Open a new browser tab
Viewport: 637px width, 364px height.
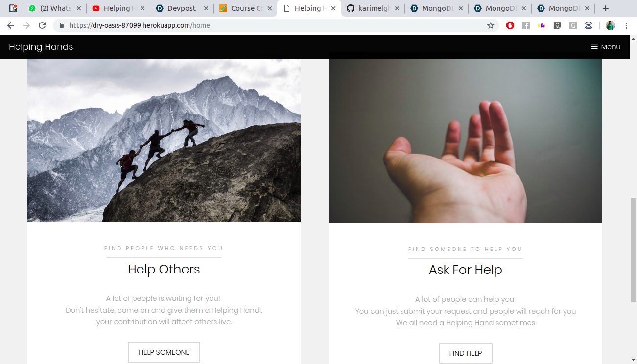[x=606, y=8]
